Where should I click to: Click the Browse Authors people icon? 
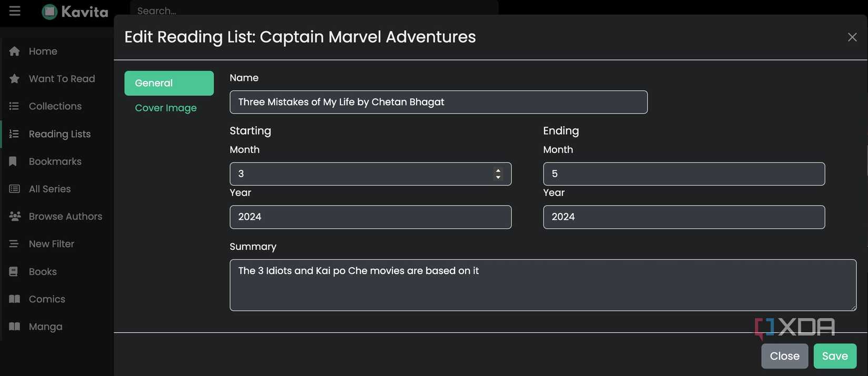click(x=15, y=216)
